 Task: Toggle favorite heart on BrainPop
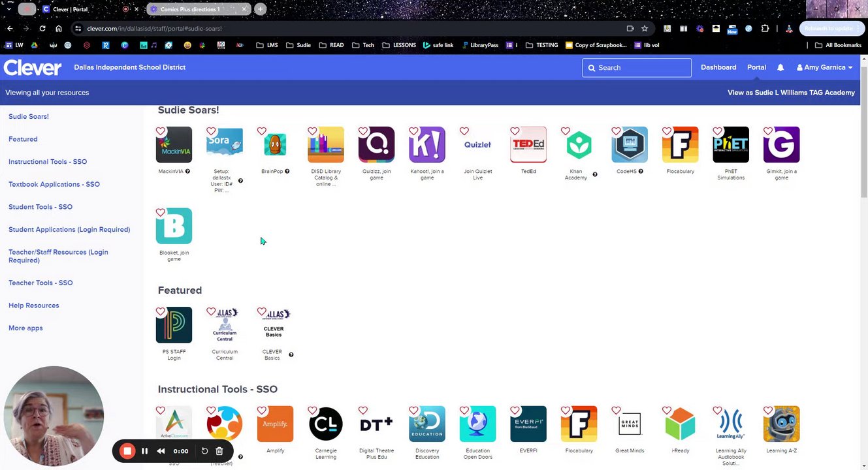262,131
